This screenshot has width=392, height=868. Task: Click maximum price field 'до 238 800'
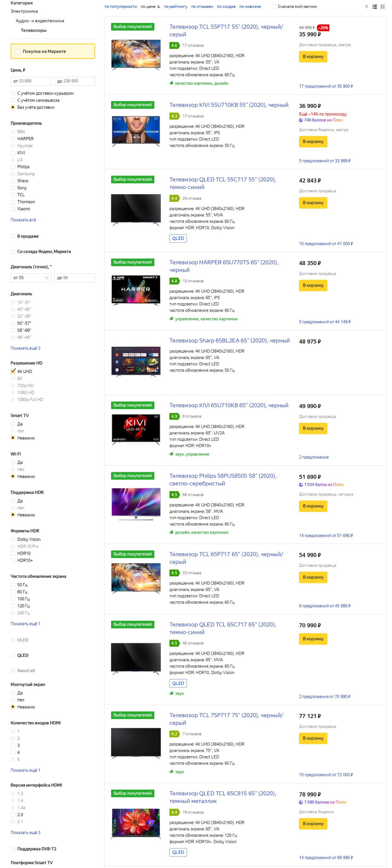(x=74, y=81)
